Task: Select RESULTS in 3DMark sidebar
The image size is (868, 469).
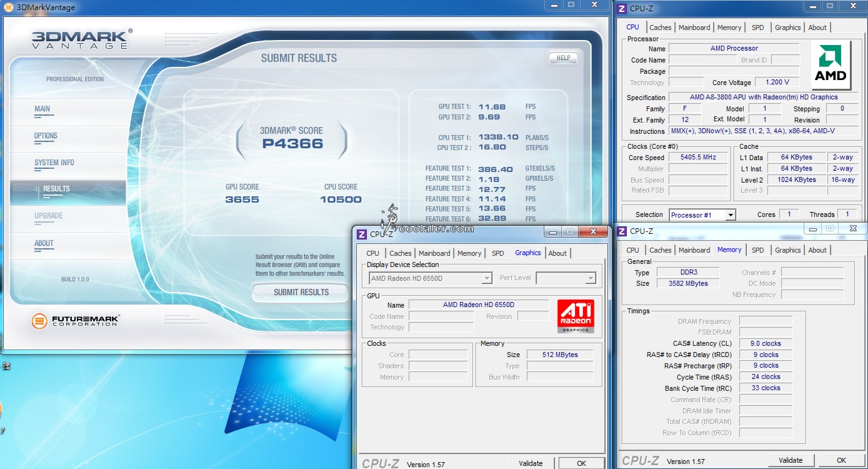Action: 67,192
